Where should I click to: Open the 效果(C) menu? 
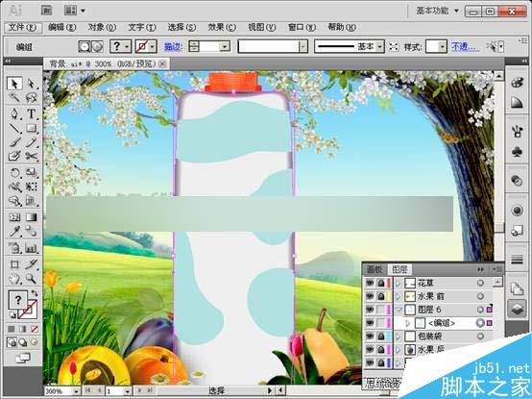coord(222,27)
